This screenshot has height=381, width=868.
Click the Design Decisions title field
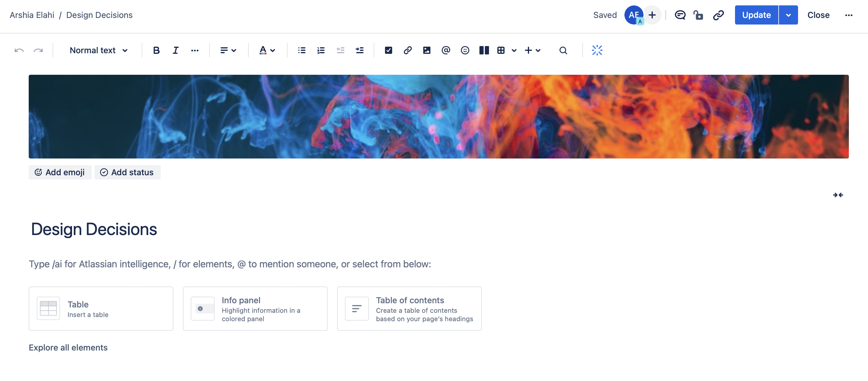tap(94, 229)
